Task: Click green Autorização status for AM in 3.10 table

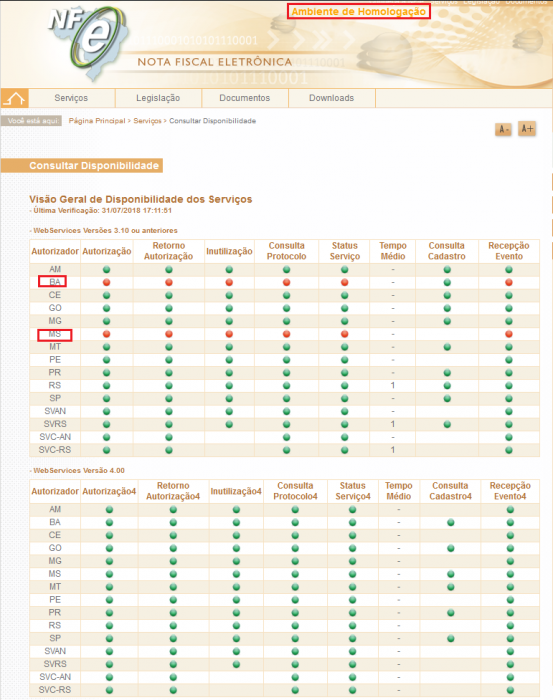Action: [x=106, y=270]
